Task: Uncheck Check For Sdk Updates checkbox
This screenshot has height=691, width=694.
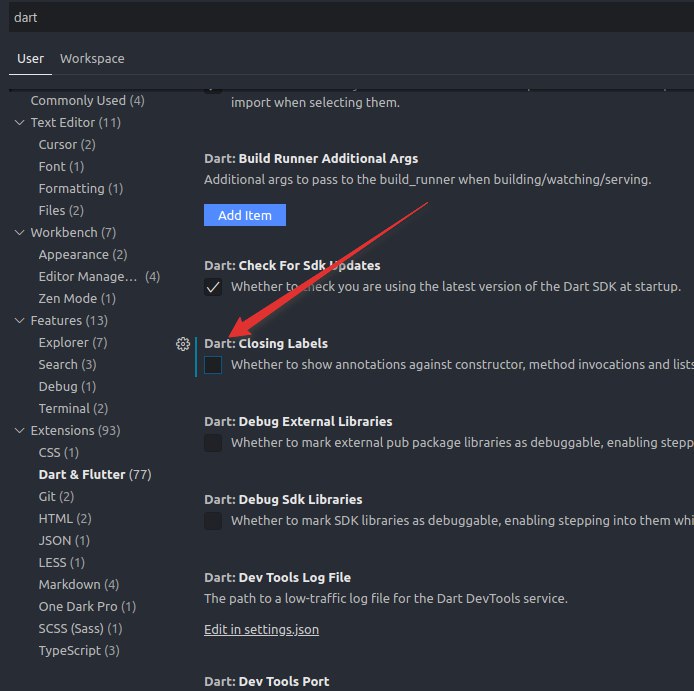Action: (x=213, y=287)
